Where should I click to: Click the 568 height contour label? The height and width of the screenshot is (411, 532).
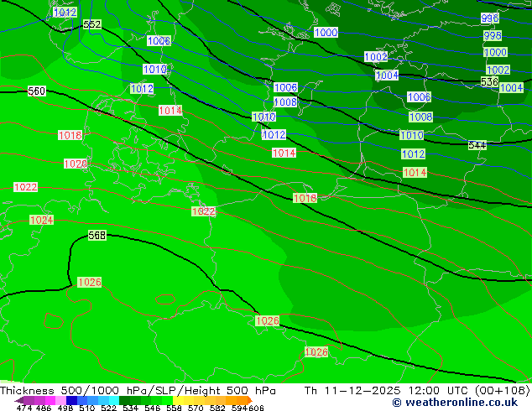[x=97, y=236]
